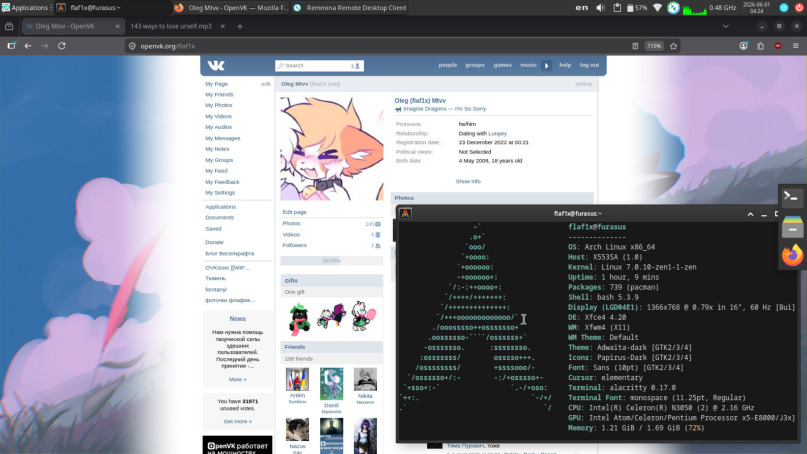Screen dimensions: 807x454
Task: Open My Friends in left sidebar
Action: pos(219,95)
